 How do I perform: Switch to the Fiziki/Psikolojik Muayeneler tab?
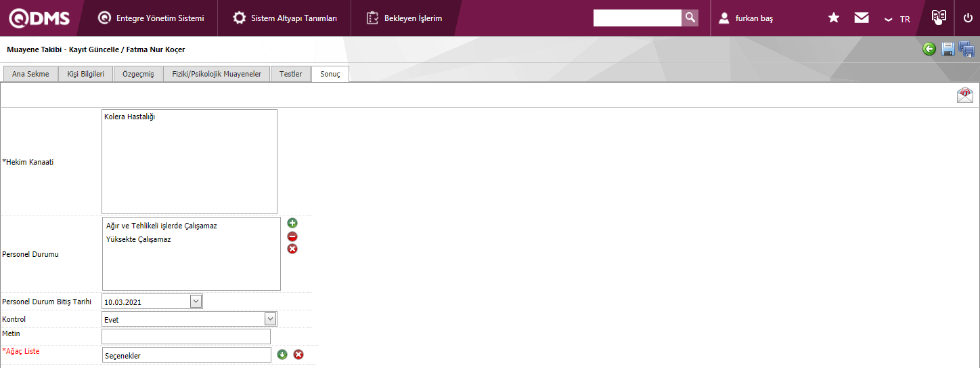point(217,74)
